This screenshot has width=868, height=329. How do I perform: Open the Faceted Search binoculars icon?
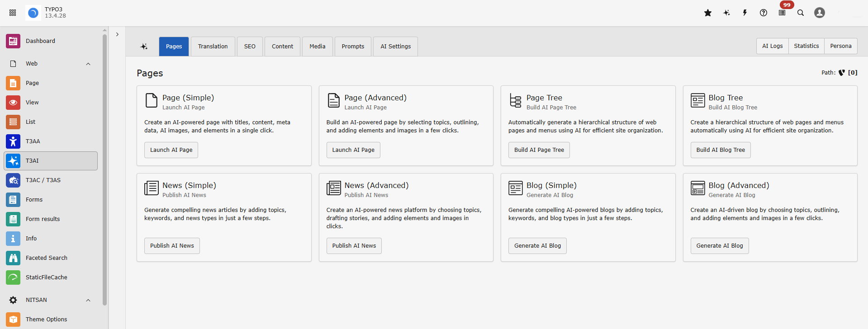pos(13,258)
